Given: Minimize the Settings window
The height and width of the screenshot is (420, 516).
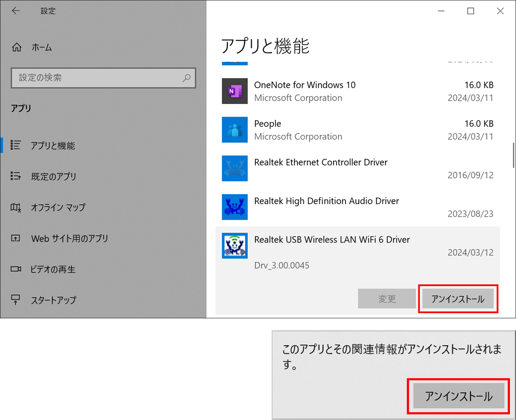Looking at the screenshot, I should 441,11.
